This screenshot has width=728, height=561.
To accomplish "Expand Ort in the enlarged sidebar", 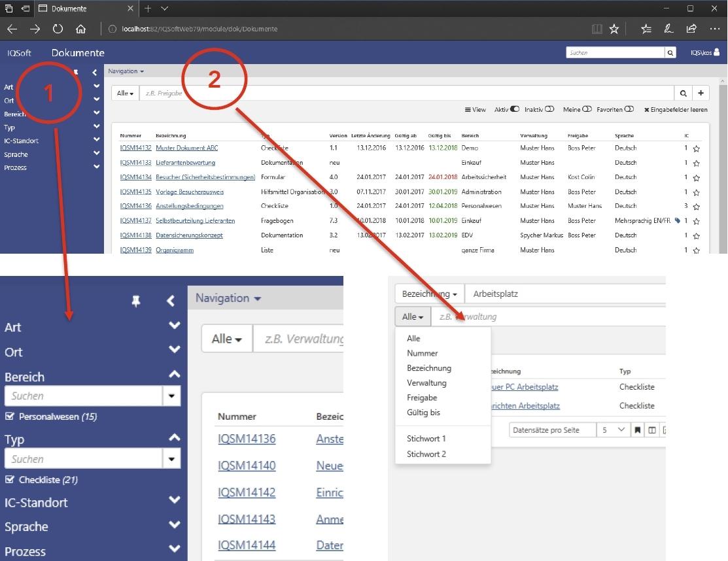I will 174,349.
